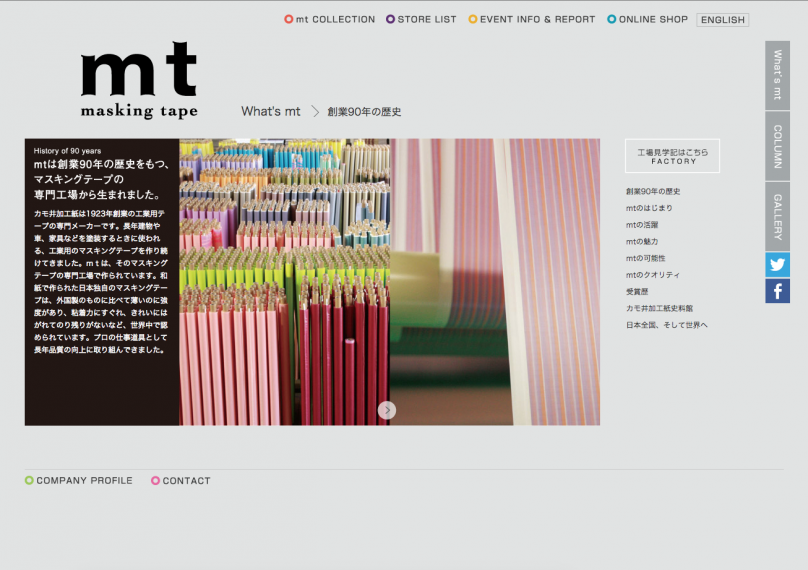Open CONTACT footer link
Viewport: 808px width, 570px height.
[181, 480]
